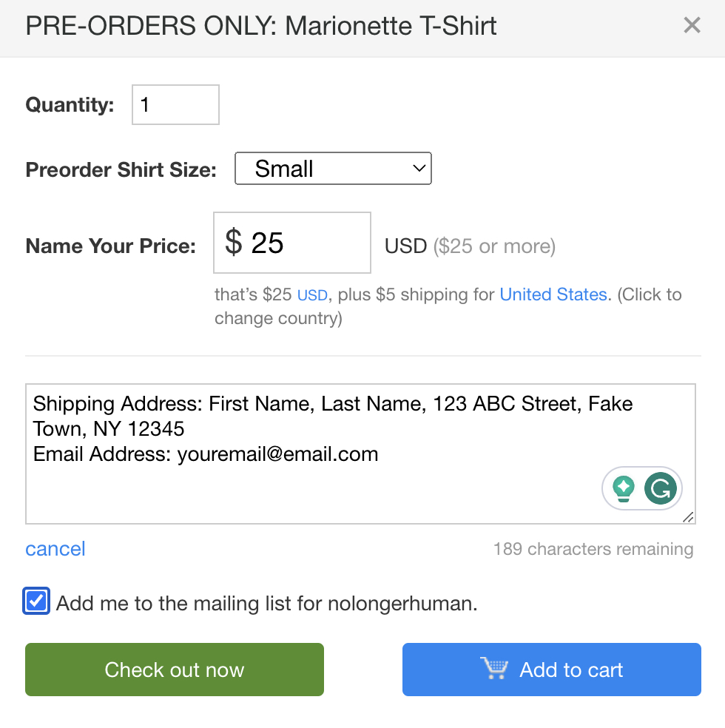This screenshot has width=725, height=728.
Task: Click the chevron arrow beside Small
Action: point(419,169)
